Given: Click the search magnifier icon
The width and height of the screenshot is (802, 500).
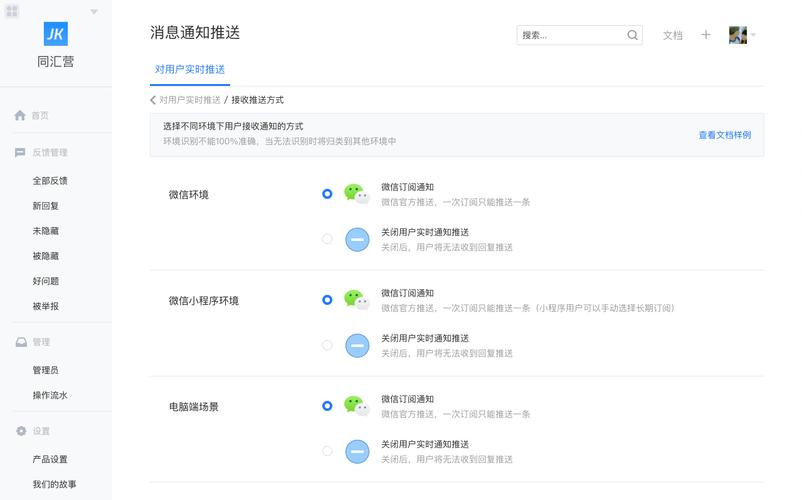Looking at the screenshot, I should point(633,35).
